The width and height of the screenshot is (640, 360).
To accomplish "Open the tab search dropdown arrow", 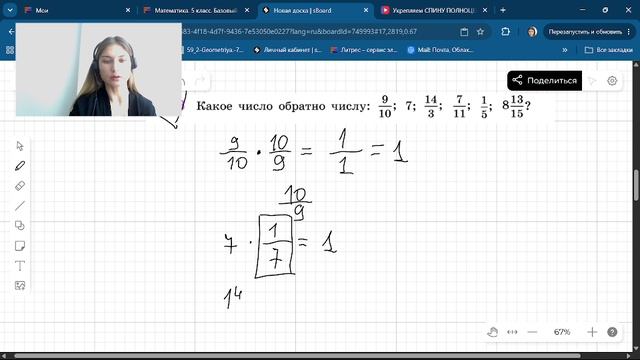I will 10,10.
